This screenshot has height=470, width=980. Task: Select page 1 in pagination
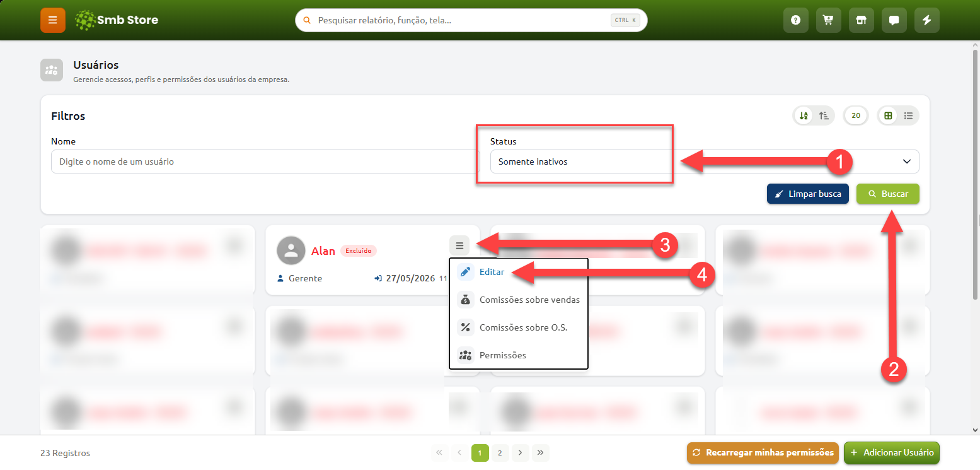480,452
